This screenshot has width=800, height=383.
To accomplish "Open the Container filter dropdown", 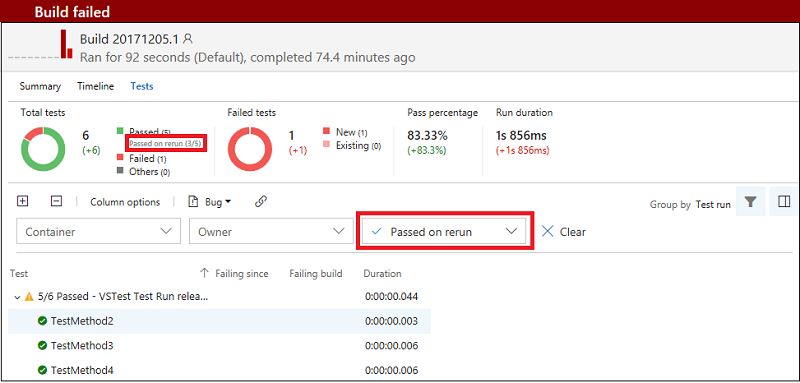I will pyautogui.click(x=98, y=232).
